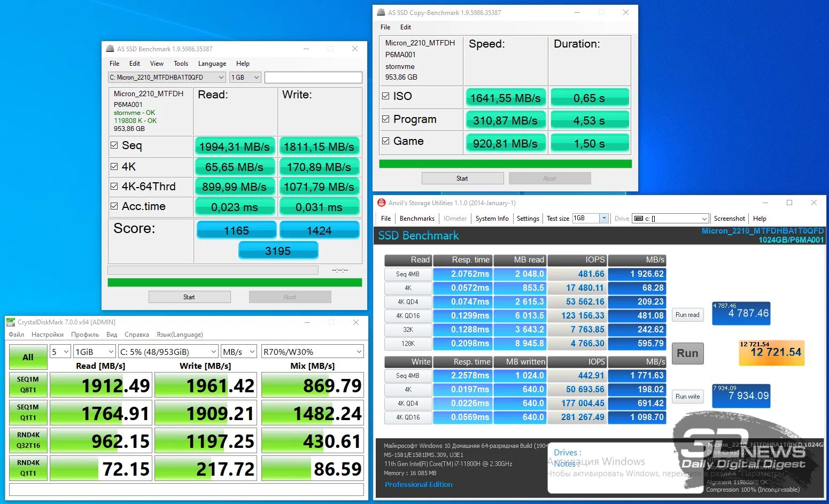Toggle the ISO checkbox in Copy-Benchmark
Screen dimensions: 829x504
[386, 96]
